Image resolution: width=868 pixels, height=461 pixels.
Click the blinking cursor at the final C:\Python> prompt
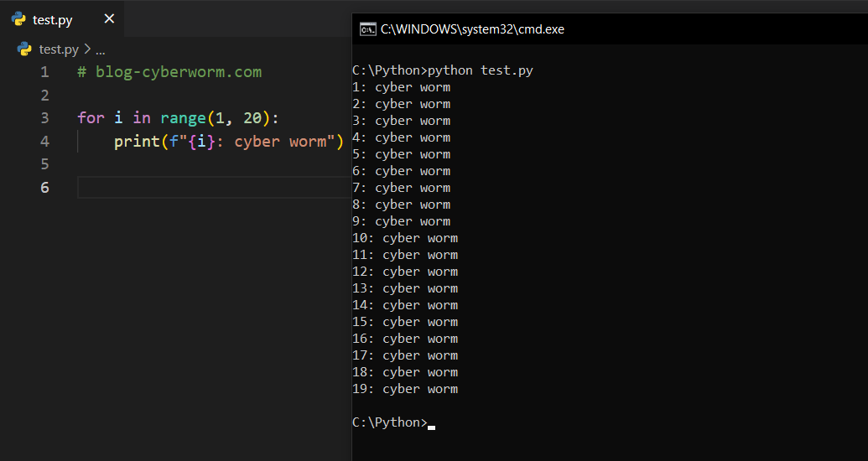coord(431,424)
